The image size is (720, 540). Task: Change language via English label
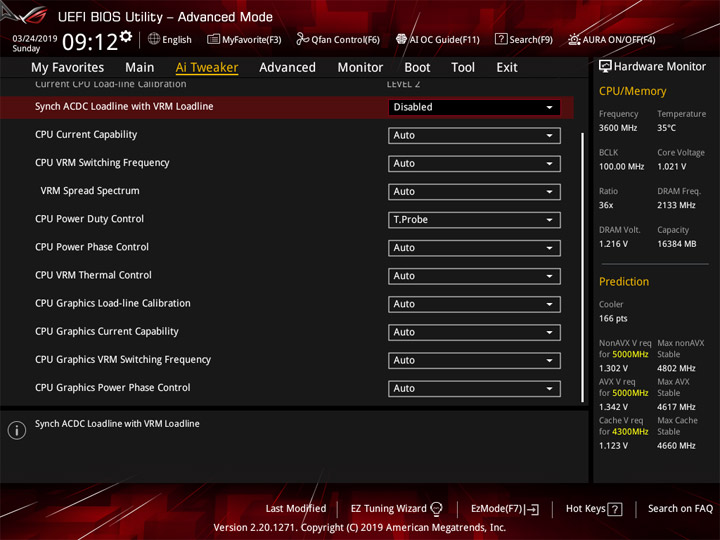(x=177, y=39)
